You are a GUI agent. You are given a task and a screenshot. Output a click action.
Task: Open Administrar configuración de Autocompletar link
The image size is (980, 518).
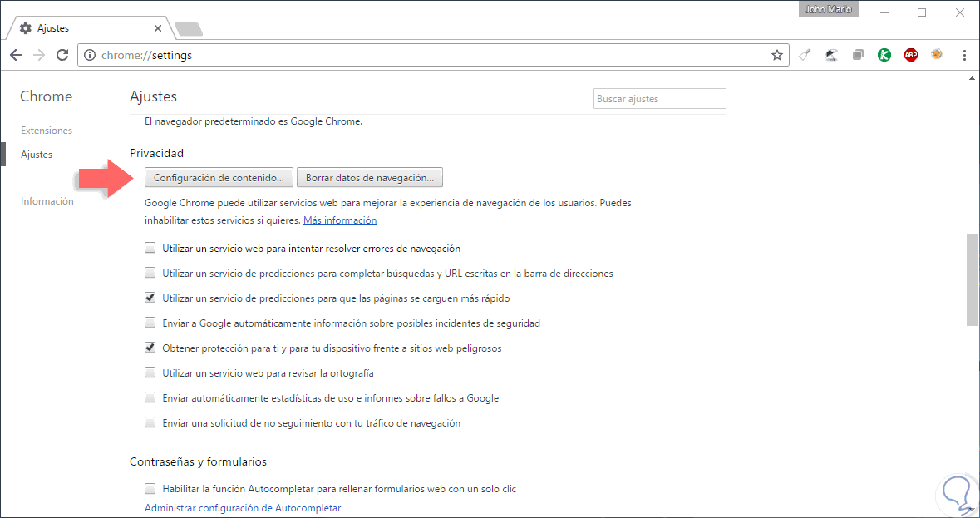(243, 508)
